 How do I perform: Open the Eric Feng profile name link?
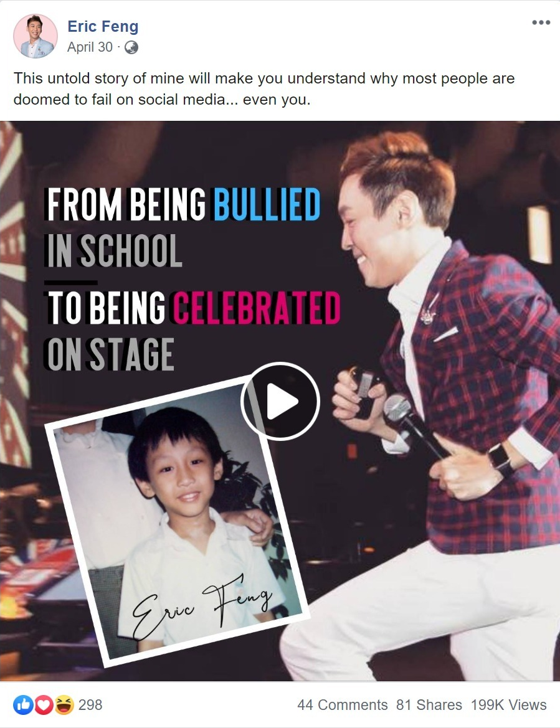tap(103, 26)
